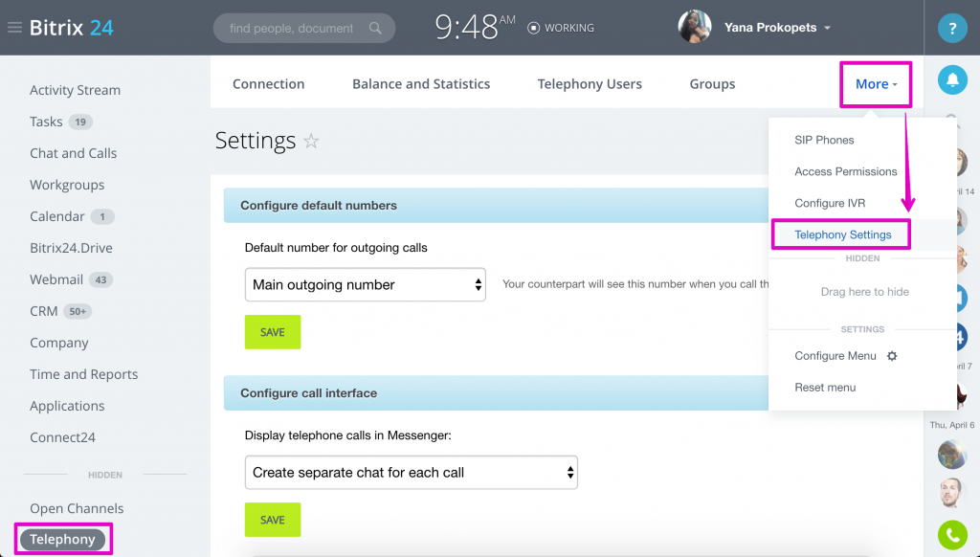
Task: Click the search magnifier icon
Action: pos(375,28)
